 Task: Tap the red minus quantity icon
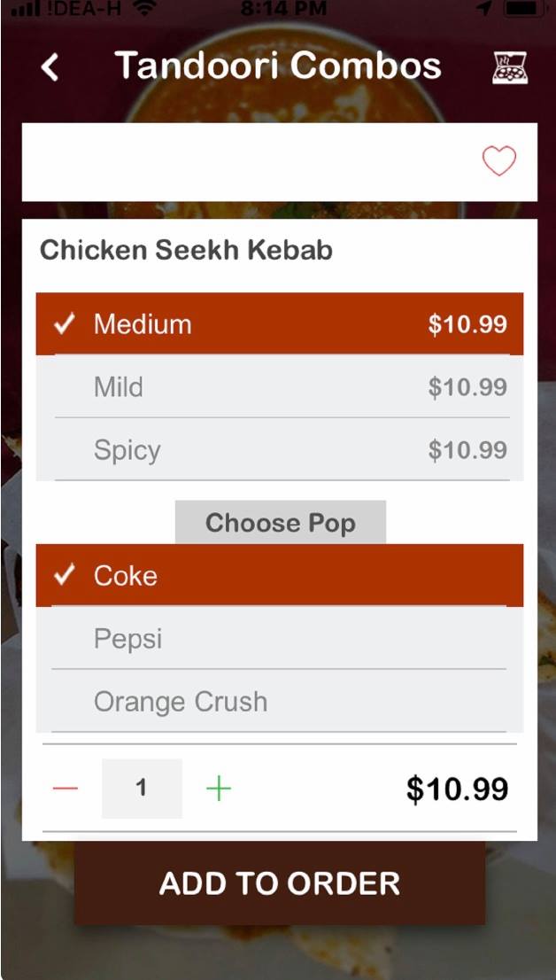(x=66, y=789)
